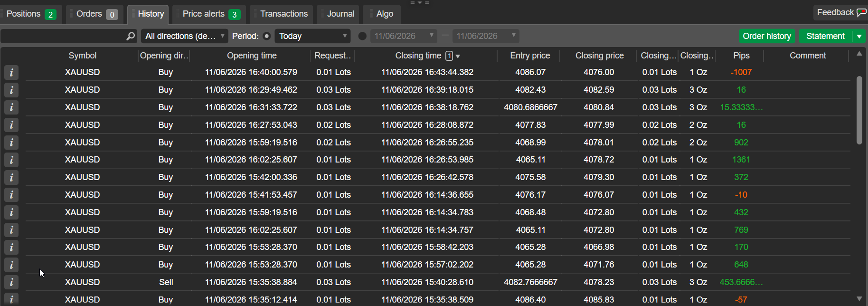Open info for trade closed 16:14:34.783

[x=11, y=212]
